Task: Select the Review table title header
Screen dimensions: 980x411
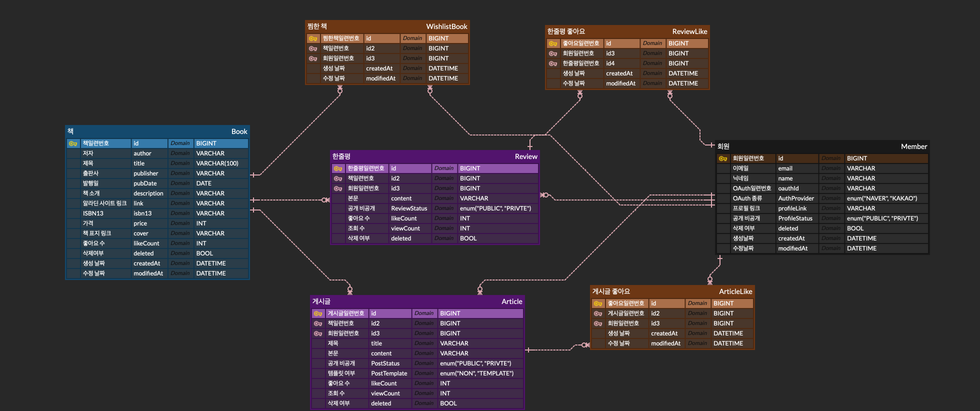Action: (435, 156)
